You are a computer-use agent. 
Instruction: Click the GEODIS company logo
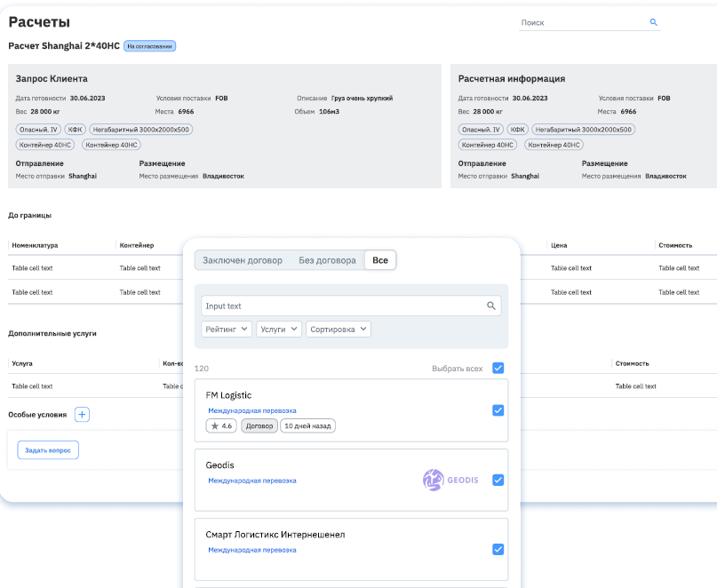click(x=450, y=480)
